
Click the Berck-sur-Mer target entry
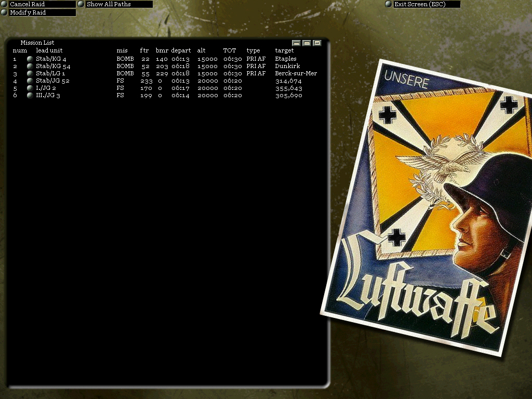coord(296,73)
